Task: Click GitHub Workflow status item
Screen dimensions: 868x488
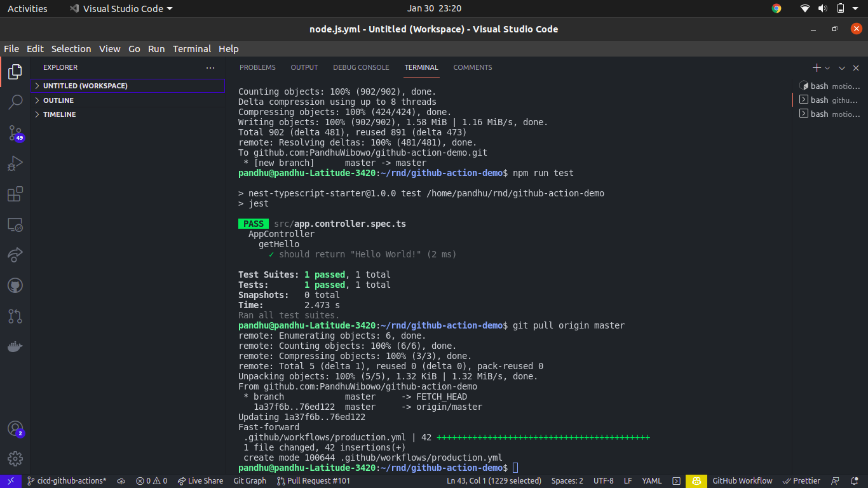Action: click(x=742, y=481)
